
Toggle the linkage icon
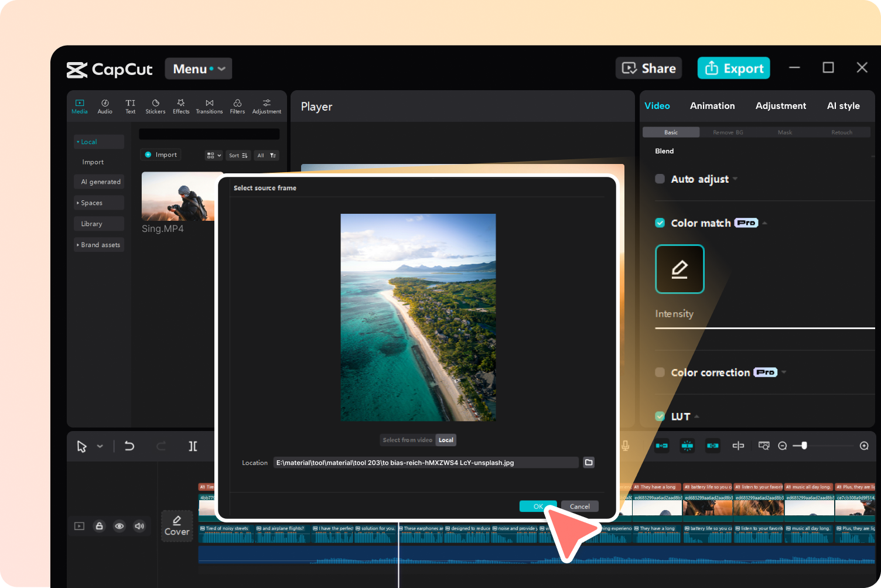tap(712, 446)
